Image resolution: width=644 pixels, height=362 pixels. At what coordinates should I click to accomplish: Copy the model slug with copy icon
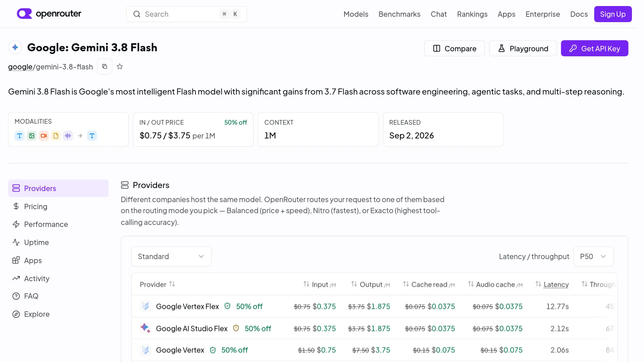click(105, 66)
